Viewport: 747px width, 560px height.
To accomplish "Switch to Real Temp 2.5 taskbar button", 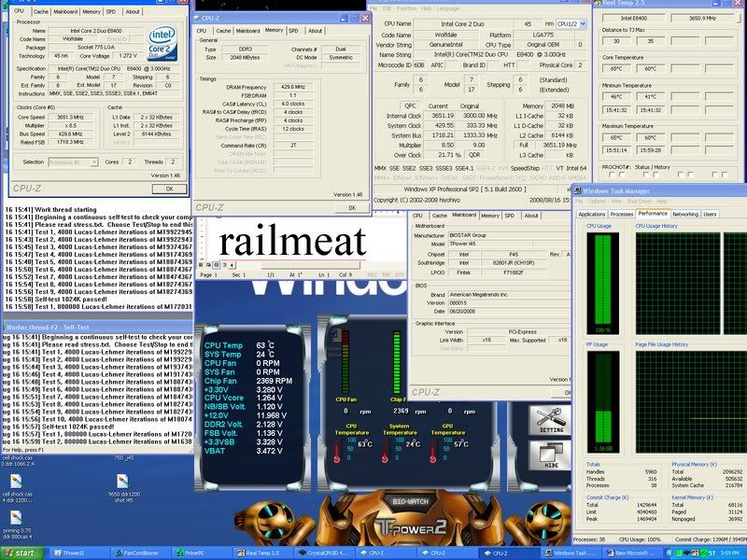I will [x=262, y=553].
